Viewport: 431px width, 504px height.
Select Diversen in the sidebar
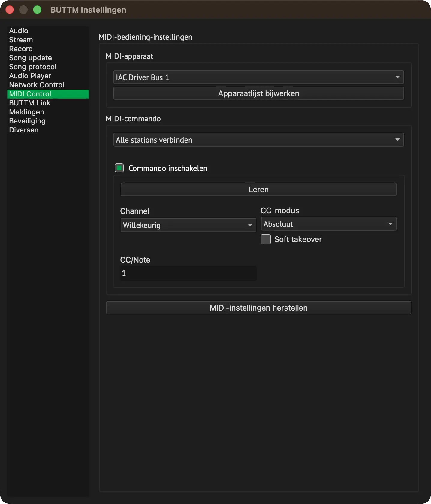[48, 130]
